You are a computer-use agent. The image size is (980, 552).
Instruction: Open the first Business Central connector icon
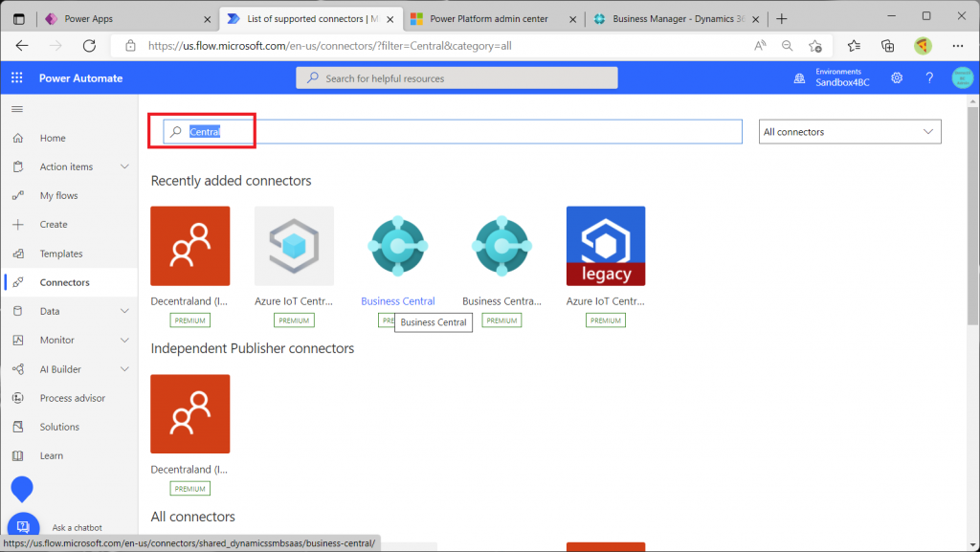pos(397,246)
